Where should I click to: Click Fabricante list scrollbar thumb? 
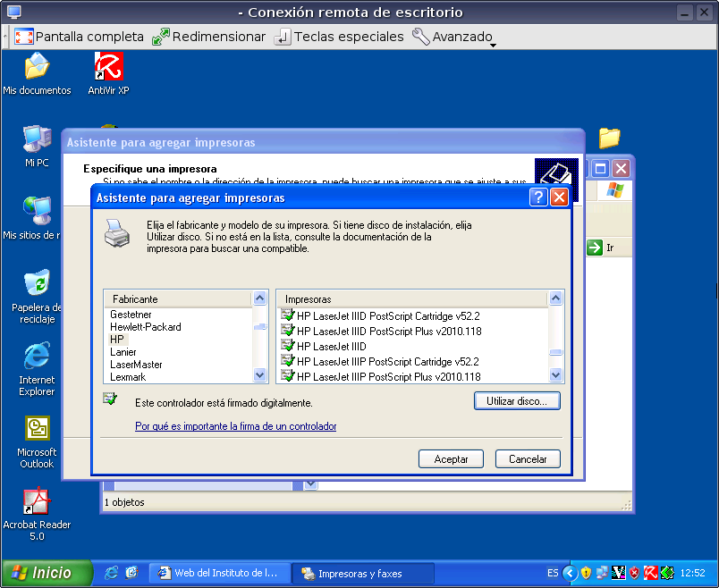(260, 327)
